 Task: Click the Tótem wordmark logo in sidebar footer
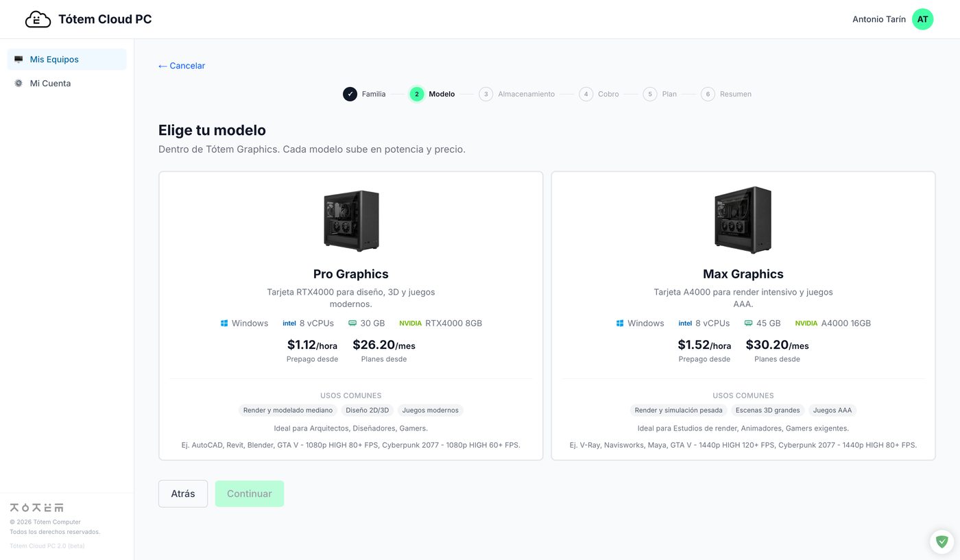click(x=36, y=508)
